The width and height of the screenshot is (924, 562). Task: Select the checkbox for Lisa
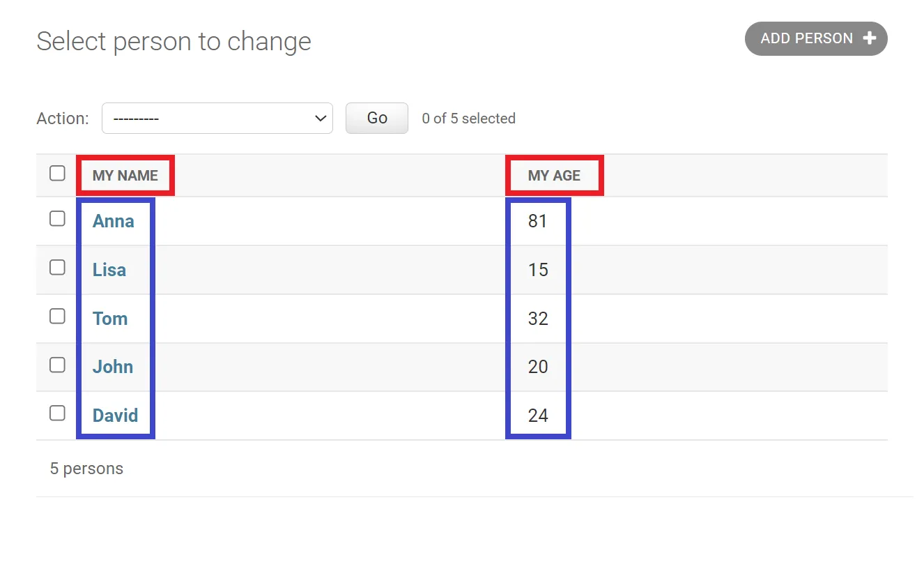(57, 268)
